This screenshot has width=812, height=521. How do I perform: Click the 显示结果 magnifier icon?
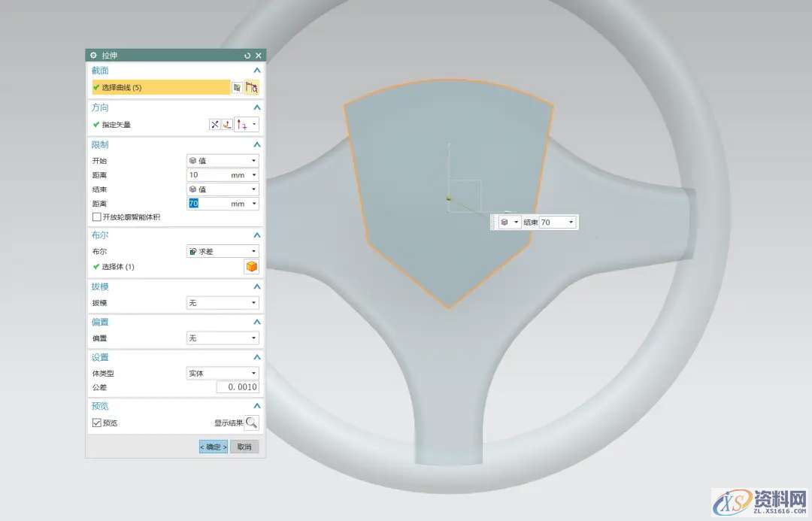[252, 423]
